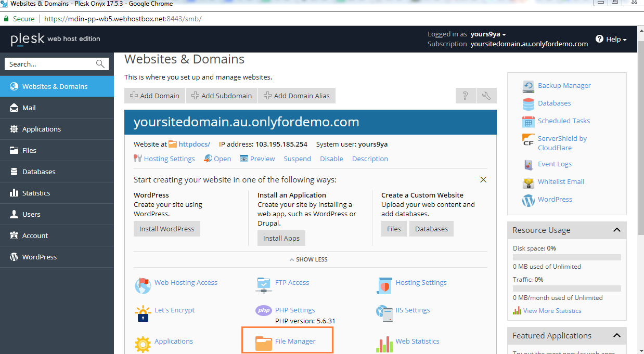Collapse the Resource Usage panel
The width and height of the screenshot is (644, 354).
tap(617, 230)
